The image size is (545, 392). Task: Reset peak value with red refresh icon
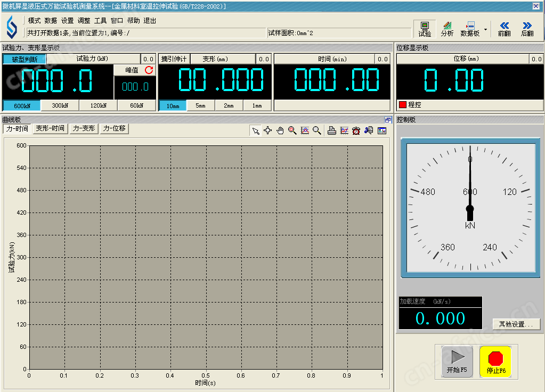tap(149, 70)
